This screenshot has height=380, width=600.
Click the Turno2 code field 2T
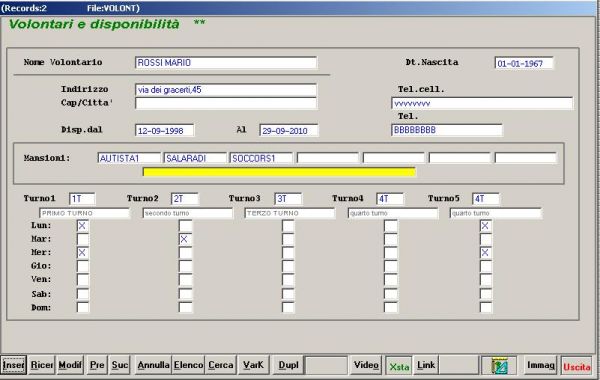(184, 199)
